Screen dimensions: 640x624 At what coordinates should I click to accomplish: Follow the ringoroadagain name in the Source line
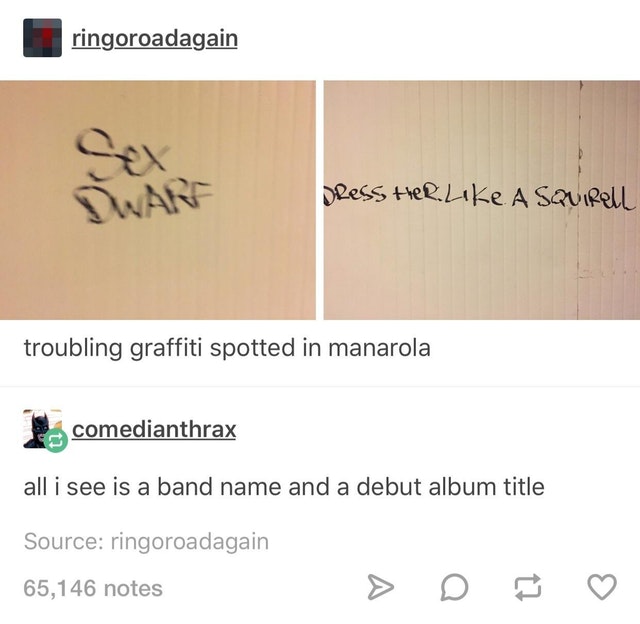190,542
